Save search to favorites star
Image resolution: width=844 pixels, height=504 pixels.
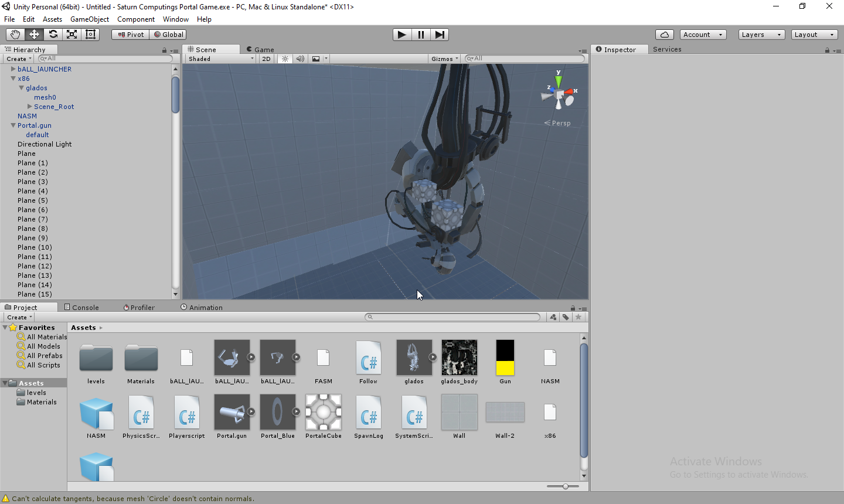(578, 317)
